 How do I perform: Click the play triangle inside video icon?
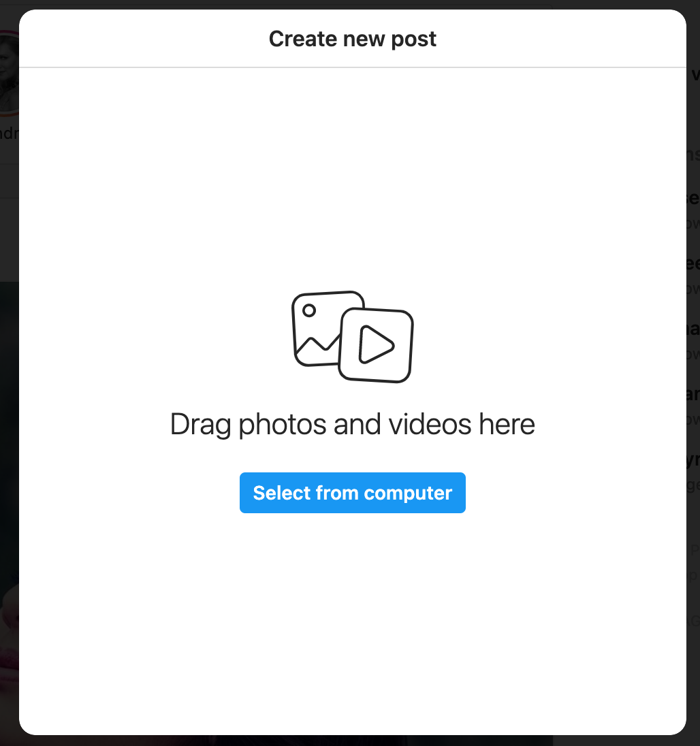tap(376, 344)
